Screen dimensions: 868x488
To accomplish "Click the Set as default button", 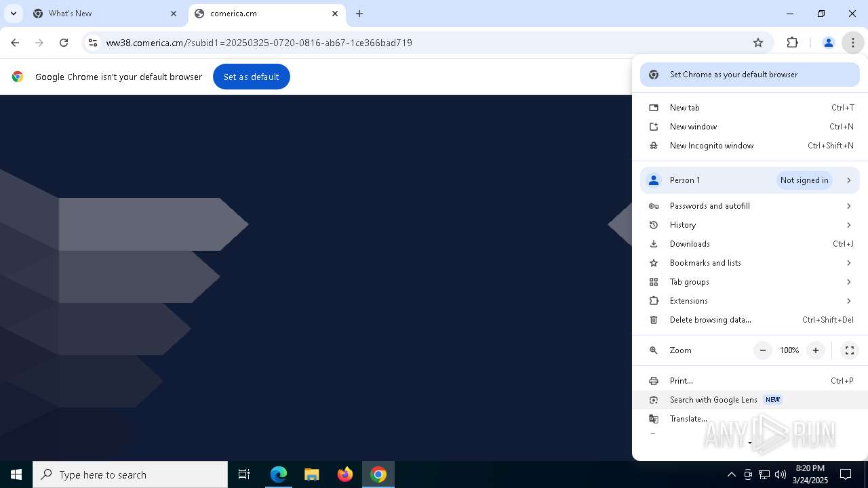I will 252,77.
